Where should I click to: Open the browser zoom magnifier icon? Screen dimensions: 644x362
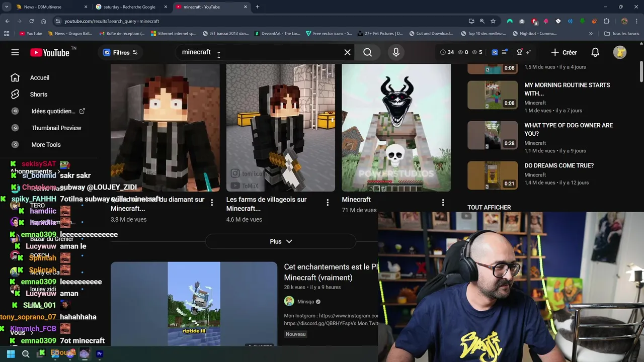coord(482,21)
